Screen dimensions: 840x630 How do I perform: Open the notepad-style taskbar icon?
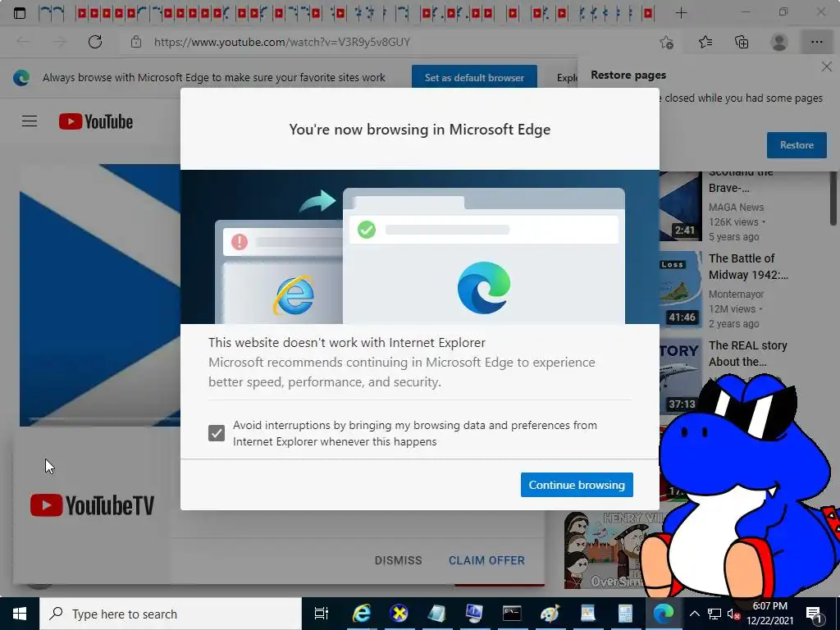click(x=436, y=614)
